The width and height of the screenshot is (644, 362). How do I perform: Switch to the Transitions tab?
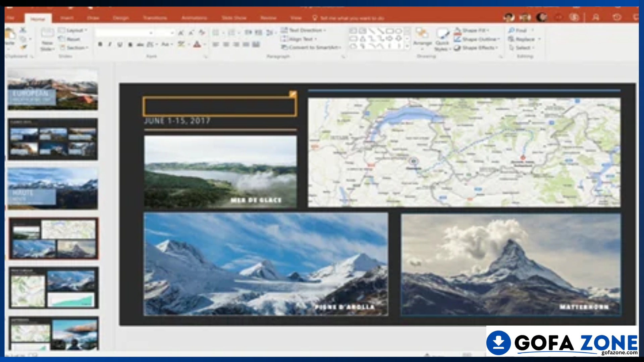(x=155, y=18)
